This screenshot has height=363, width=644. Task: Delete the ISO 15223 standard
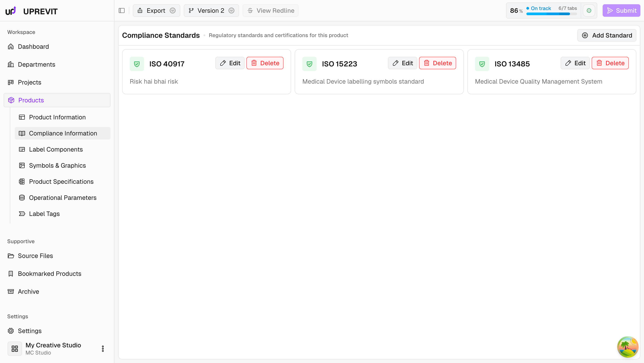pyautogui.click(x=438, y=63)
